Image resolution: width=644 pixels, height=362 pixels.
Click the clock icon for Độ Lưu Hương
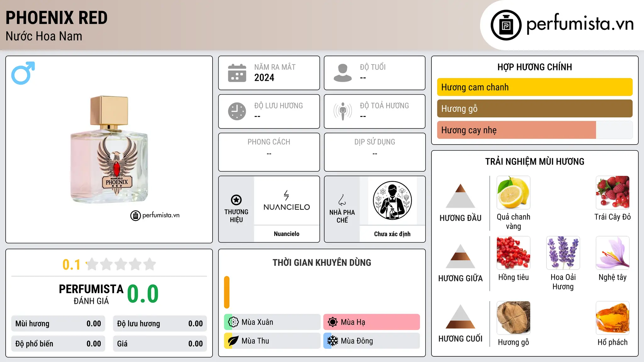[x=237, y=111]
